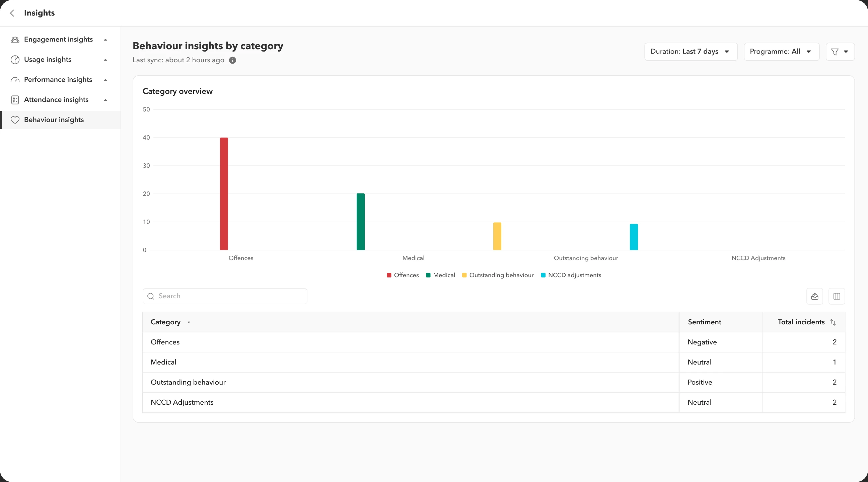Select the NCCD Adjustments table row
868x482 pixels.
[x=494, y=403]
